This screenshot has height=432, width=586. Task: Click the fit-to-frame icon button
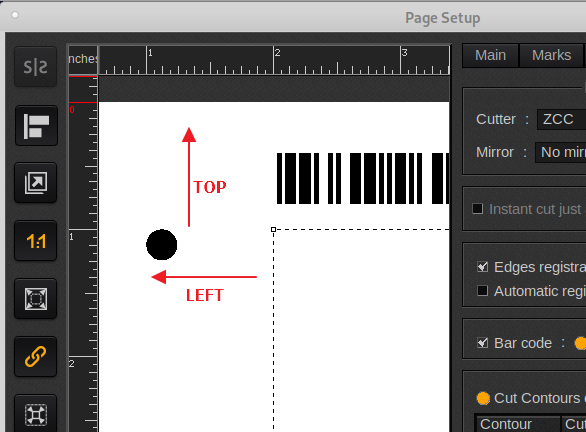pyautogui.click(x=36, y=299)
